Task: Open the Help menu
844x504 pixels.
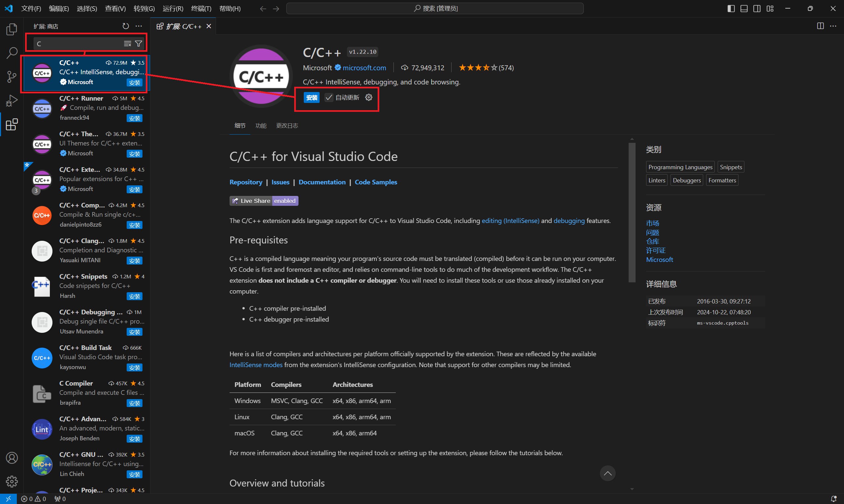Action: coord(230,9)
